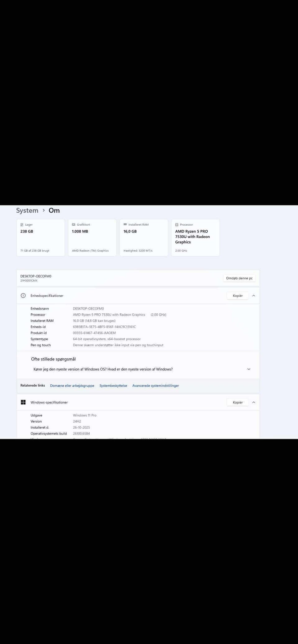Click the Processor card chip icon
This screenshot has width=298, height=644.
click(177, 225)
